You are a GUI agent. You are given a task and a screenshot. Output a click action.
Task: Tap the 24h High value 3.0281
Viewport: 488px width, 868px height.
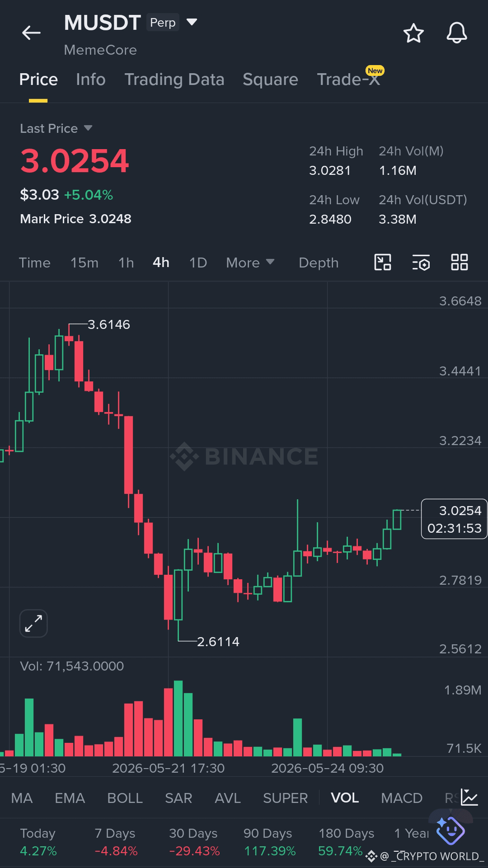(x=330, y=170)
